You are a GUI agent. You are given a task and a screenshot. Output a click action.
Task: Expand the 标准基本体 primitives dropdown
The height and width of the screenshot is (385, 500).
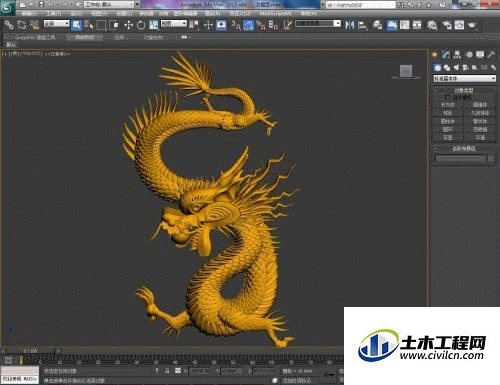pos(464,79)
